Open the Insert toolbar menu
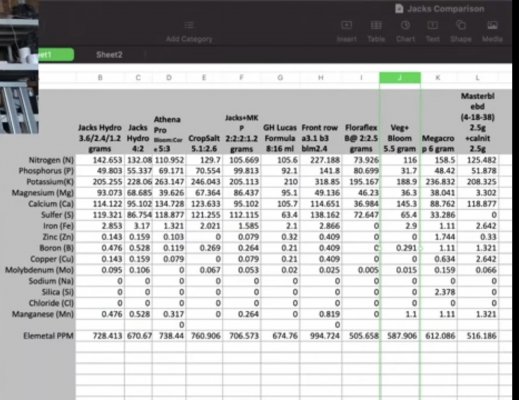 (346, 31)
